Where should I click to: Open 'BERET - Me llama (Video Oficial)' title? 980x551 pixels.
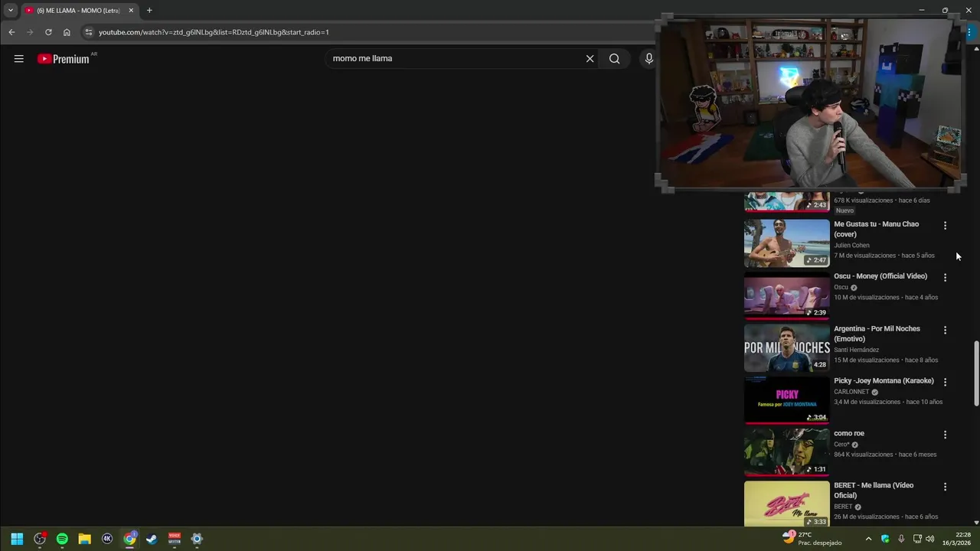[874, 491]
